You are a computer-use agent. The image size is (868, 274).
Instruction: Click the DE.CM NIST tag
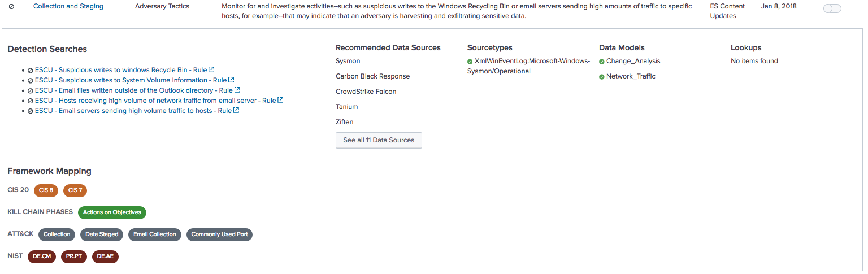(42, 256)
